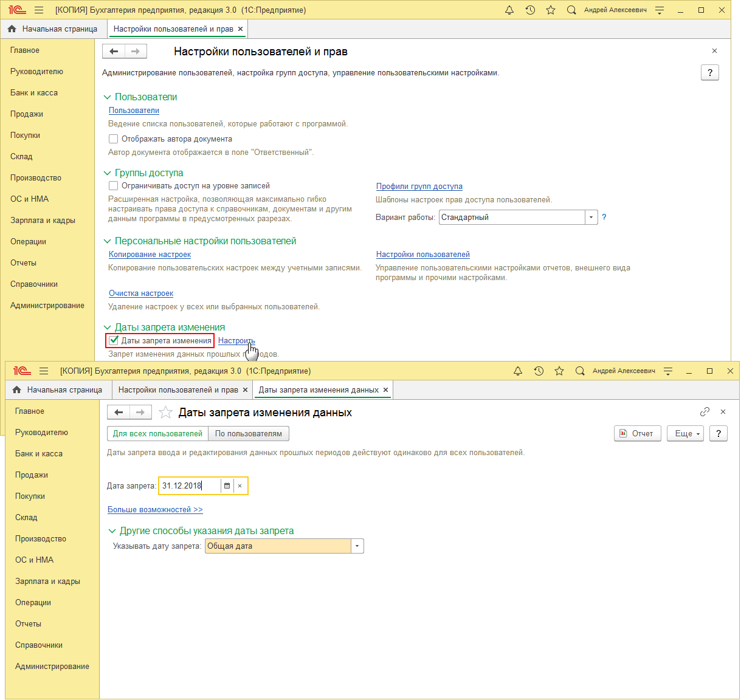Collapse the Пользователи section
Image resolution: width=741 pixels, height=700 pixels.
(x=108, y=97)
